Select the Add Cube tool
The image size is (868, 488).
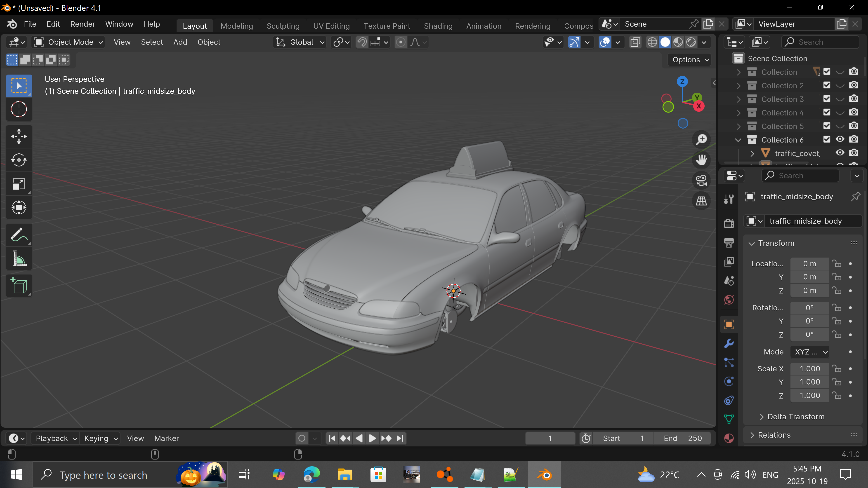pyautogui.click(x=19, y=286)
